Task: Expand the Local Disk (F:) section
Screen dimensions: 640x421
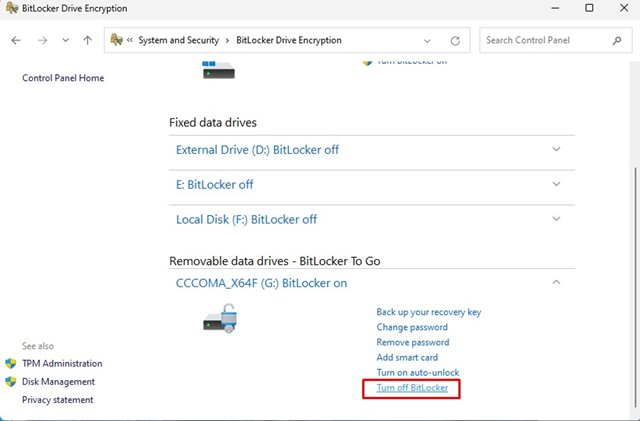Action: tap(557, 220)
